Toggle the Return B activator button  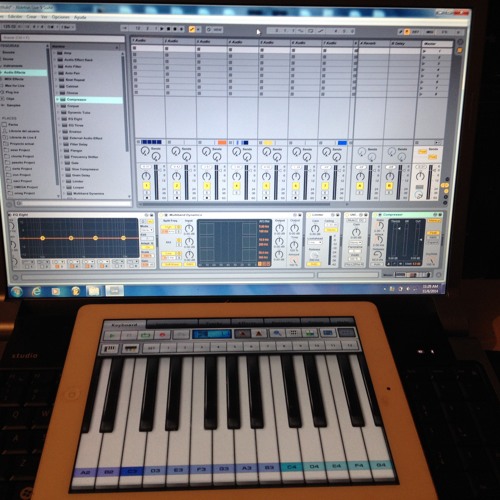point(389,186)
